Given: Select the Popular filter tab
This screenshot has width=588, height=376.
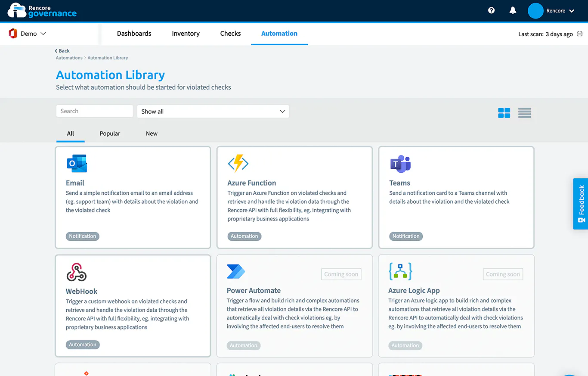Looking at the screenshot, I should click(x=110, y=134).
